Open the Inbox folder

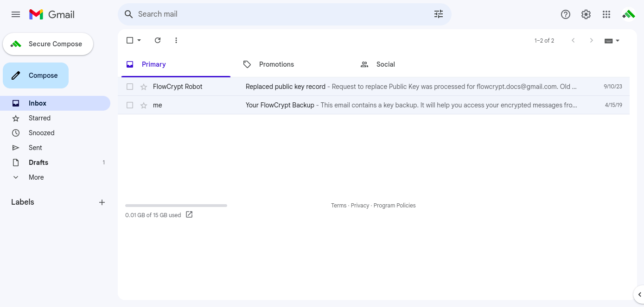(x=55, y=103)
